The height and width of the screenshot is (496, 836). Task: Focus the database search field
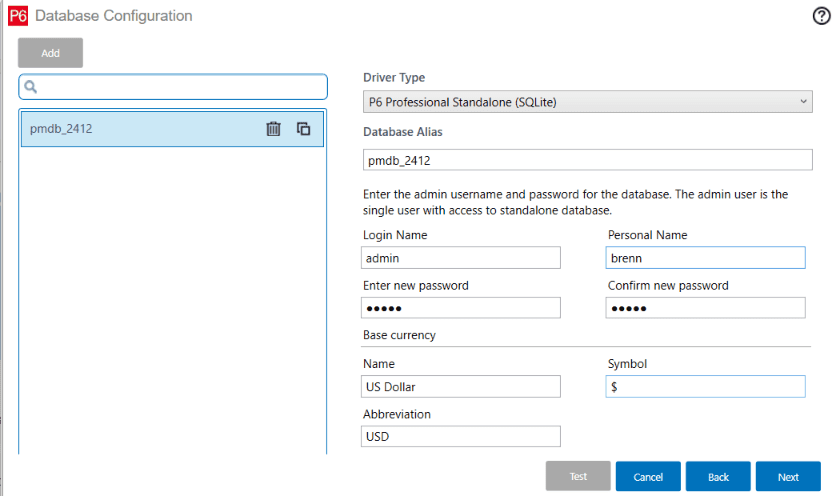click(x=180, y=87)
